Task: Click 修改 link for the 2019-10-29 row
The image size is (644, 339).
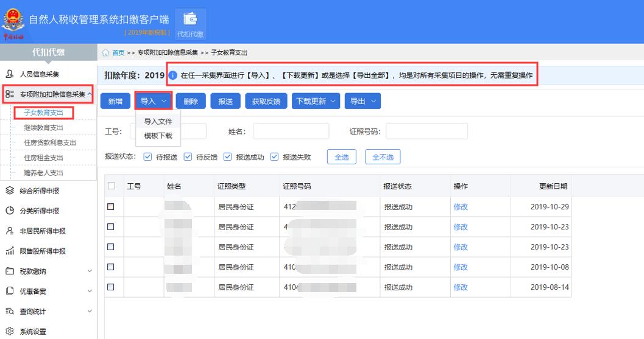Action: 461,207
